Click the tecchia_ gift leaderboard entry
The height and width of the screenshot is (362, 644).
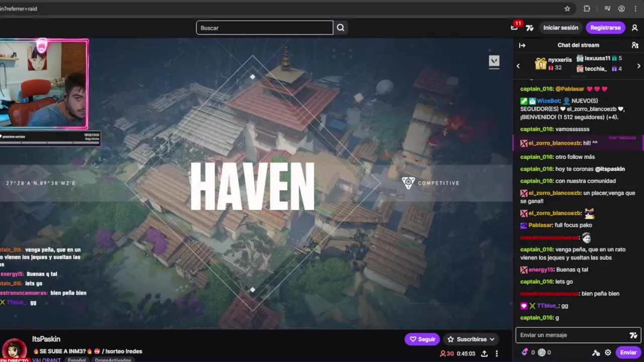click(599, 69)
